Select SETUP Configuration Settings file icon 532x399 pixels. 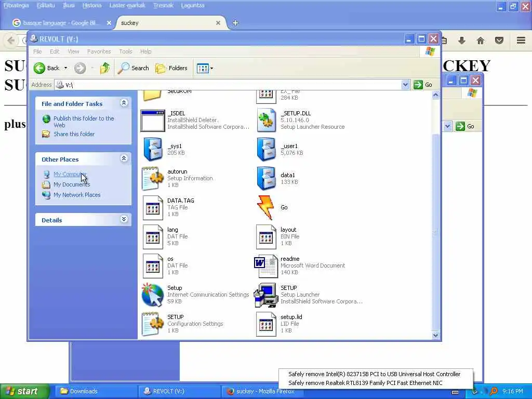pyautogui.click(x=153, y=324)
